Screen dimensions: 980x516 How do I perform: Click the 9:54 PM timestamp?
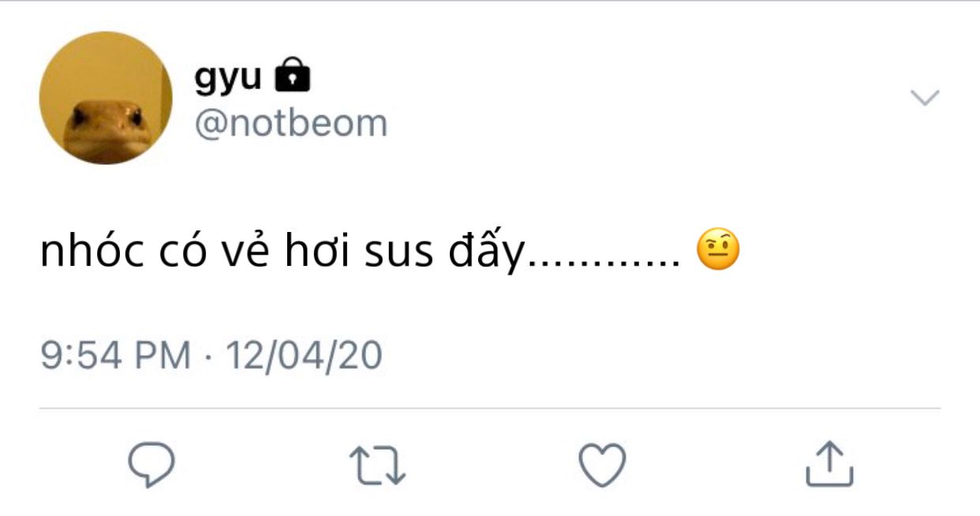tap(116, 355)
